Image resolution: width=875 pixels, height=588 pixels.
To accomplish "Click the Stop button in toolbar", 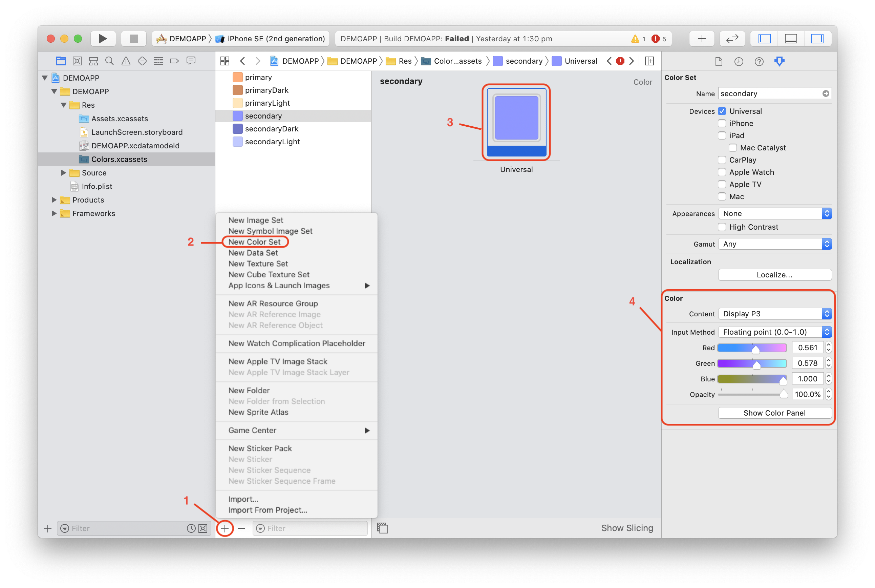I will (133, 39).
